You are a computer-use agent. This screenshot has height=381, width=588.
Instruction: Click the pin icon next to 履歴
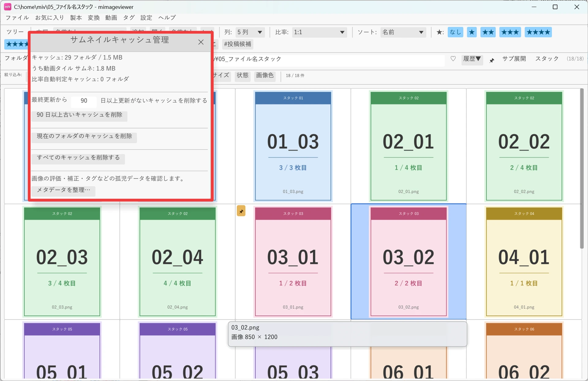[x=492, y=60]
